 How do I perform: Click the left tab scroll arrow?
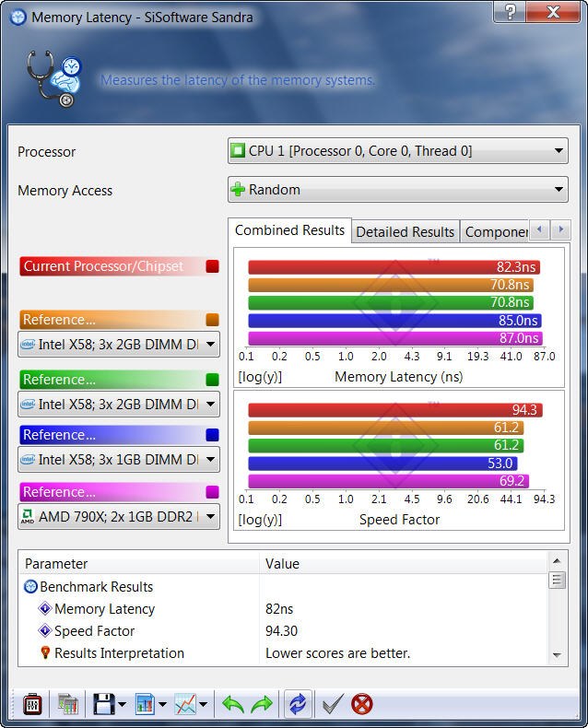tap(539, 229)
